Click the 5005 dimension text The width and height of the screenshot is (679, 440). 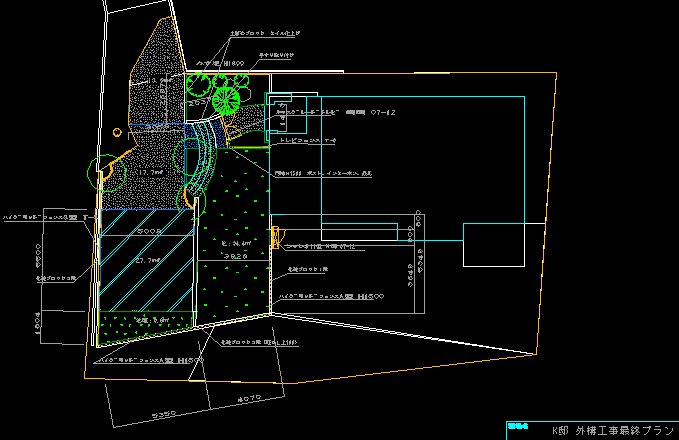coord(150,230)
